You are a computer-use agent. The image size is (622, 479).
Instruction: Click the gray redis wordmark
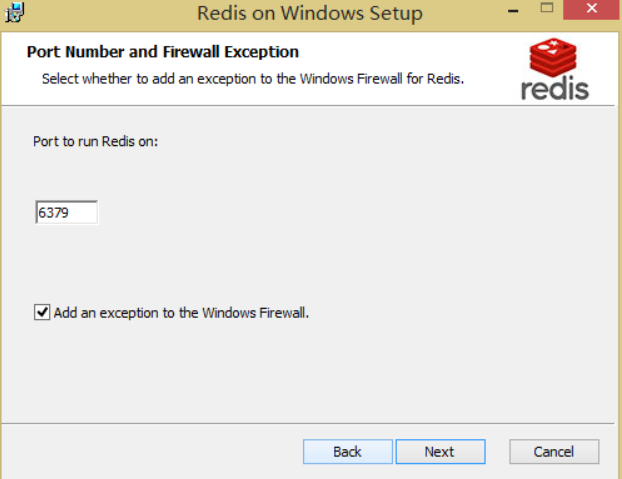tap(555, 88)
